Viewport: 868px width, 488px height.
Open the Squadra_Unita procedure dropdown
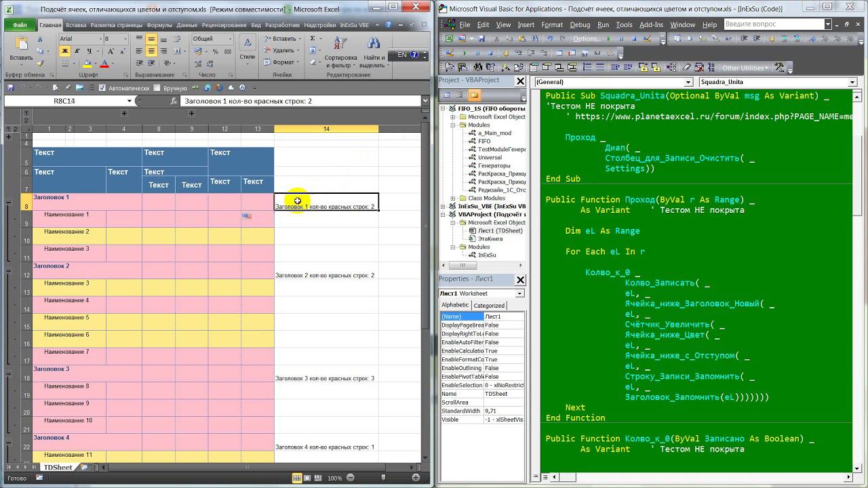[x=852, y=82]
